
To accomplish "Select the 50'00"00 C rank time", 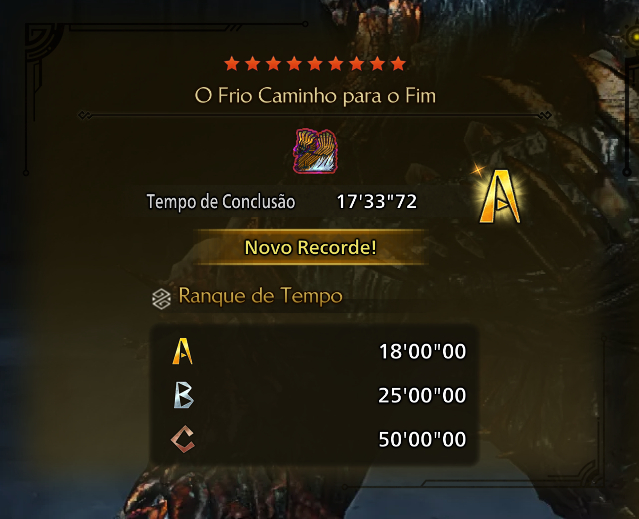I will pyautogui.click(x=422, y=439).
